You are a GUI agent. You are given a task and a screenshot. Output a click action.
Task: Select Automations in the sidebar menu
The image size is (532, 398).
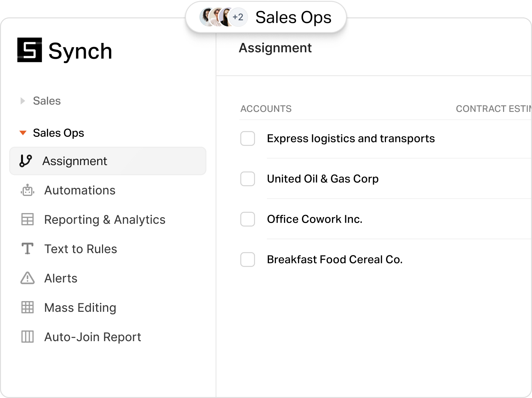[80, 190]
